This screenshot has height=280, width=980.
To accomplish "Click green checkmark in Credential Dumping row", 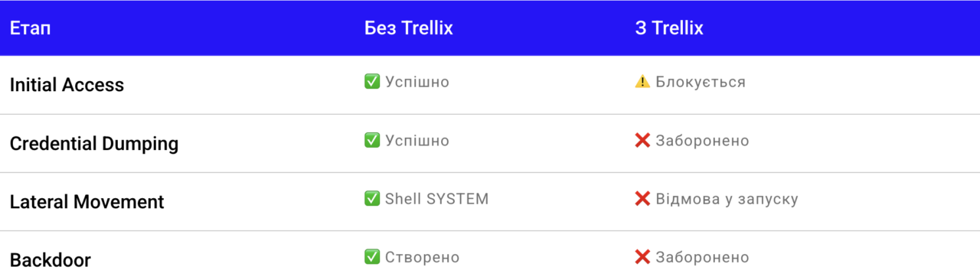I will pyautogui.click(x=372, y=141).
